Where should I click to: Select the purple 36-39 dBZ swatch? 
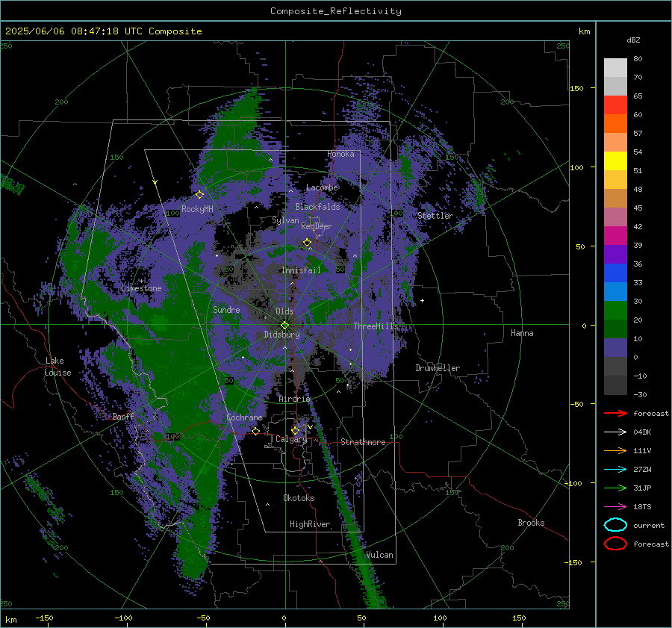click(x=615, y=254)
